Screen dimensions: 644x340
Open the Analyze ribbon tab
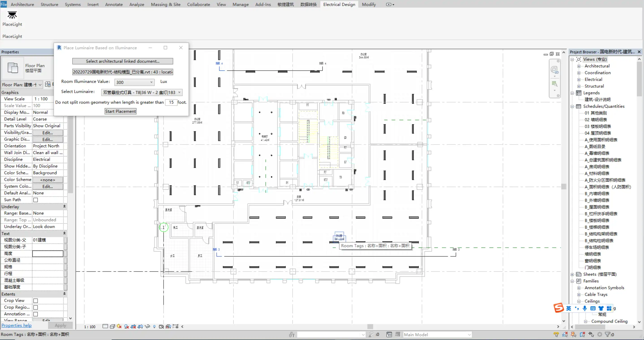point(136,4)
